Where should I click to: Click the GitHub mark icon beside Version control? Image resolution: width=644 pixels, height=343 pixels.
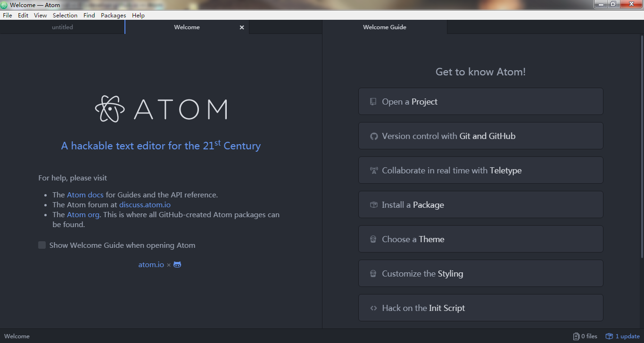(x=374, y=136)
